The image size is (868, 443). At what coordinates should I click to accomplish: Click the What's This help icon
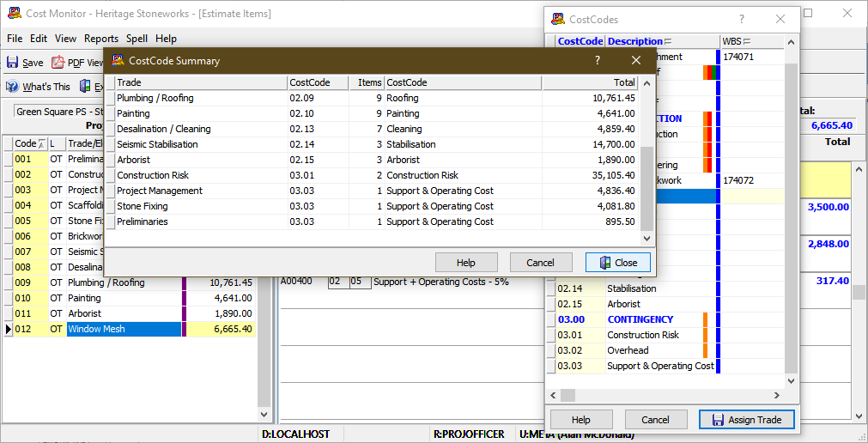[12, 87]
